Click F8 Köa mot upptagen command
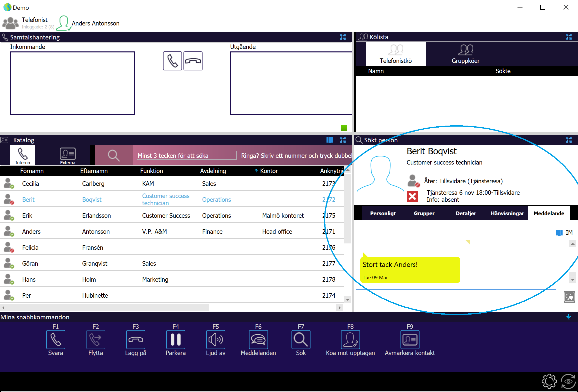The image size is (578, 392). [350, 340]
